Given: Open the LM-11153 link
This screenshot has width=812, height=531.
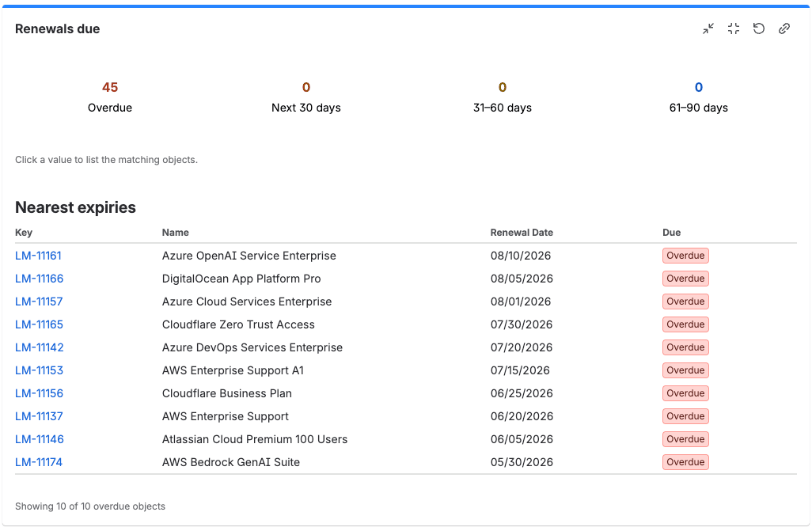Looking at the screenshot, I should pos(40,370).
